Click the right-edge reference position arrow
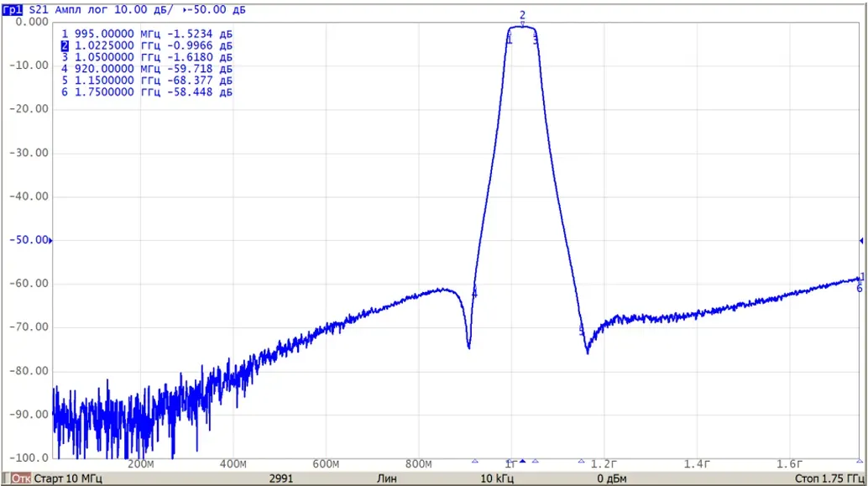868x486 pixels. tap(861, 241)
